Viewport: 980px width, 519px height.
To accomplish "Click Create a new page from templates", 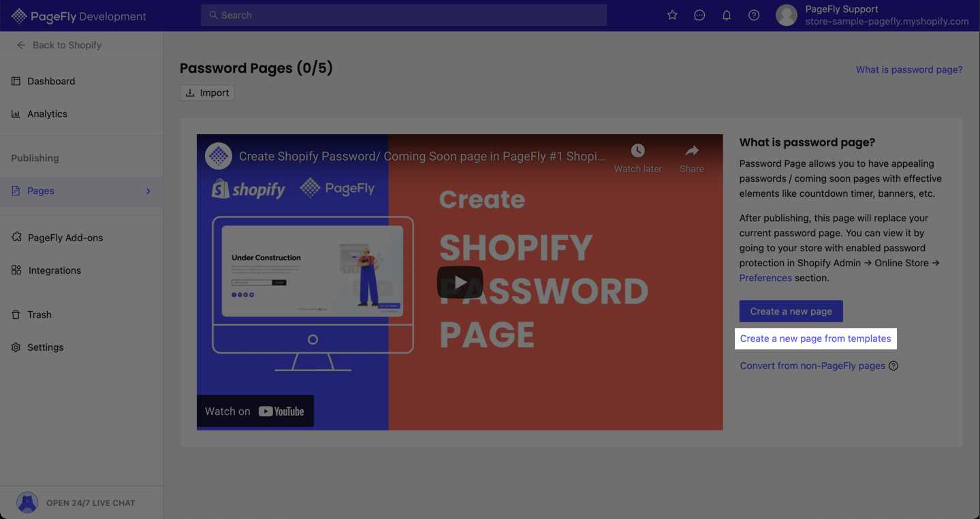I will point(815,339).
